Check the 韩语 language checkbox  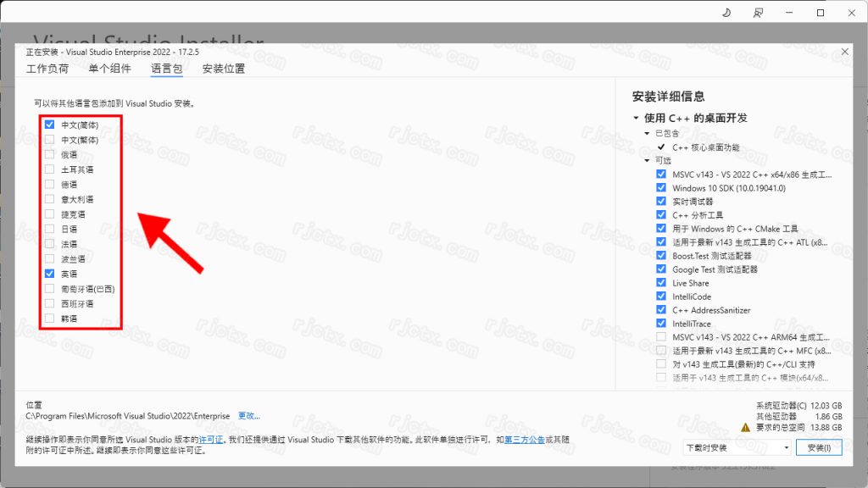50,319
